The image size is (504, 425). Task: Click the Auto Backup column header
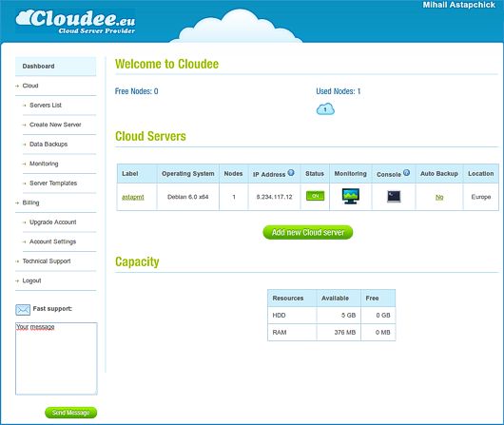(x=439, y=174)
